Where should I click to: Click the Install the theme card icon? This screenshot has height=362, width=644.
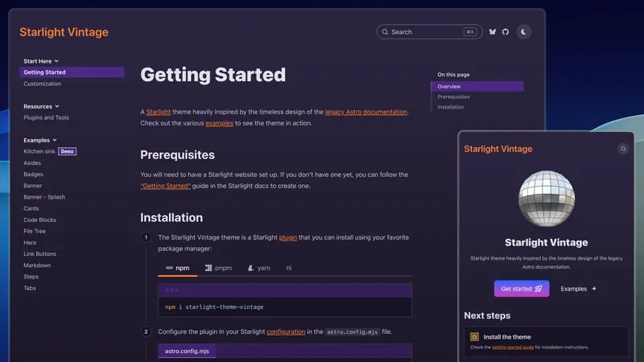pyautogui.click(x=474, y=337)
